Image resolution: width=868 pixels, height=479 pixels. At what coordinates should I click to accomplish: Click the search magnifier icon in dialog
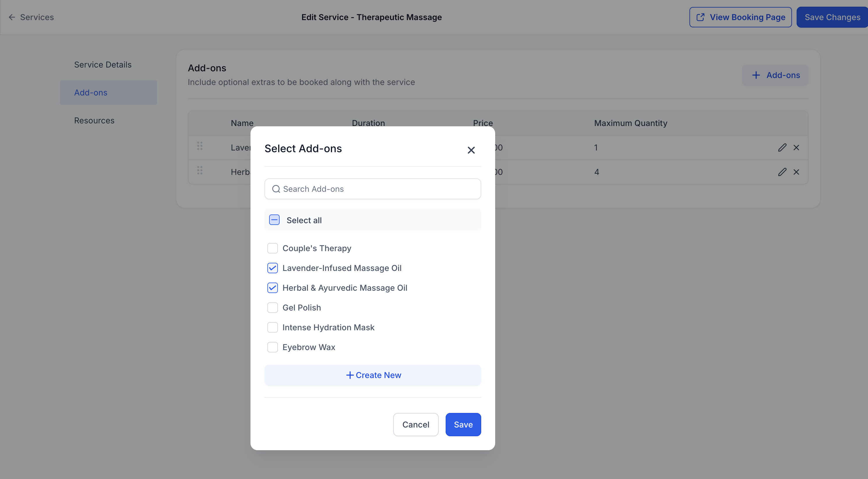tap(276, 189)
